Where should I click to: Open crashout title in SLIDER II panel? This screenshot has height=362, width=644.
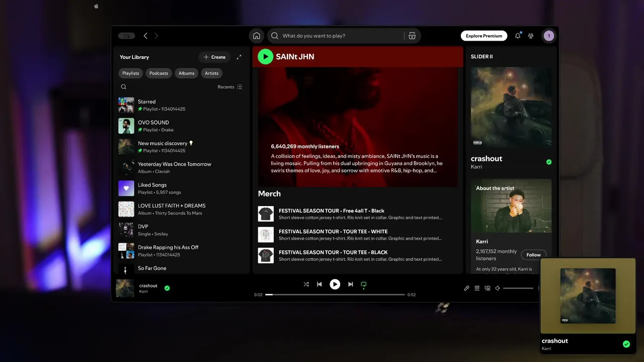(x=487, y=158)
